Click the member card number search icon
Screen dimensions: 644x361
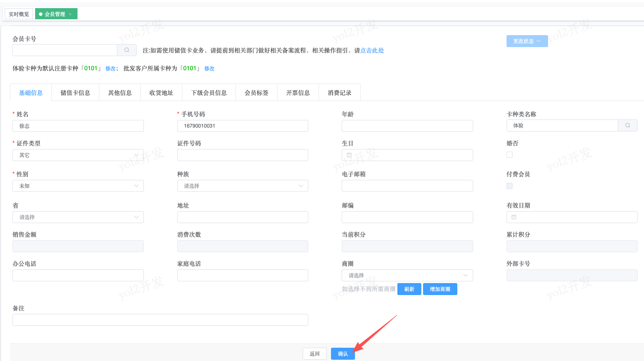127,50
